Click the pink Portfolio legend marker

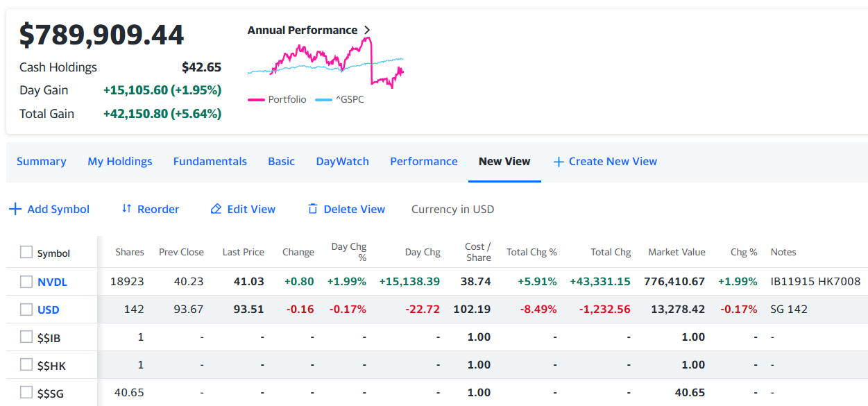(x=256, y=100)
